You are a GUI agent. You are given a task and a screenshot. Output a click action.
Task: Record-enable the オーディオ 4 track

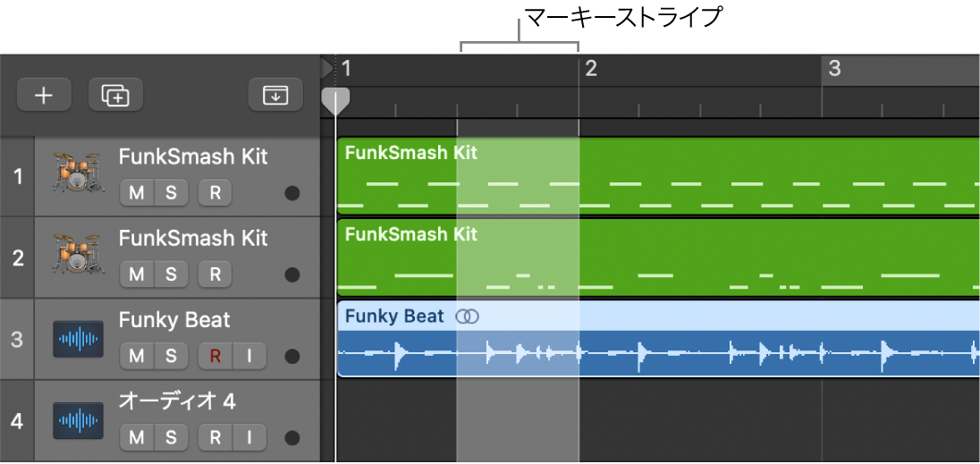point(215,437)
